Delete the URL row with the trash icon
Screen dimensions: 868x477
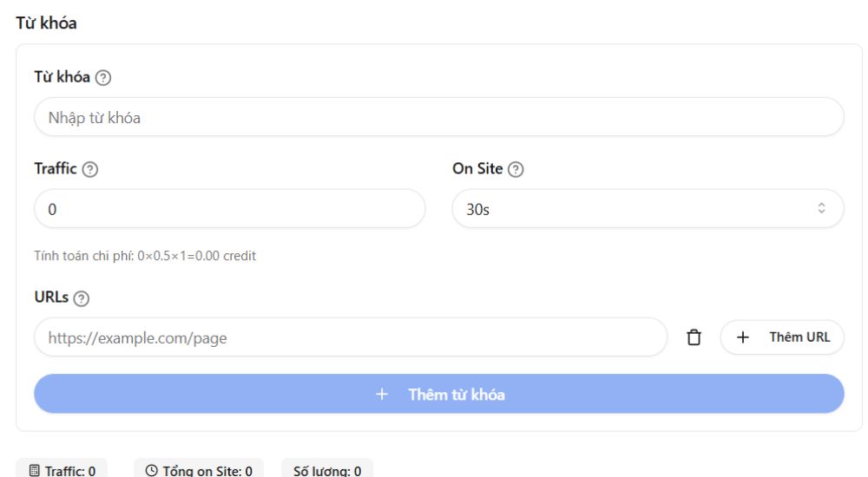(x=694, y=337)
